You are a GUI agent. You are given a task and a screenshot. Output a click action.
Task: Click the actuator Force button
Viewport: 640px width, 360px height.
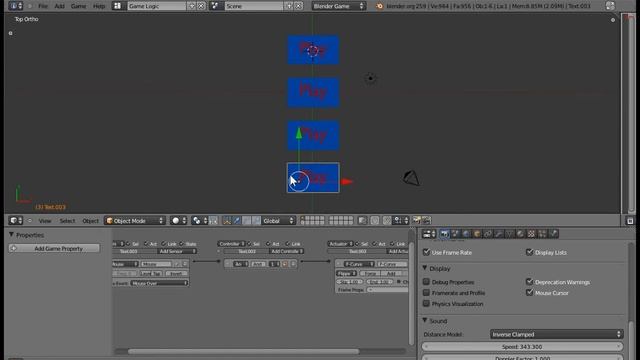370,273
